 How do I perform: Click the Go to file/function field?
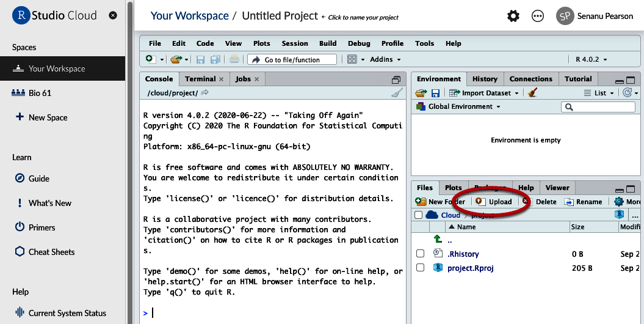292,60
